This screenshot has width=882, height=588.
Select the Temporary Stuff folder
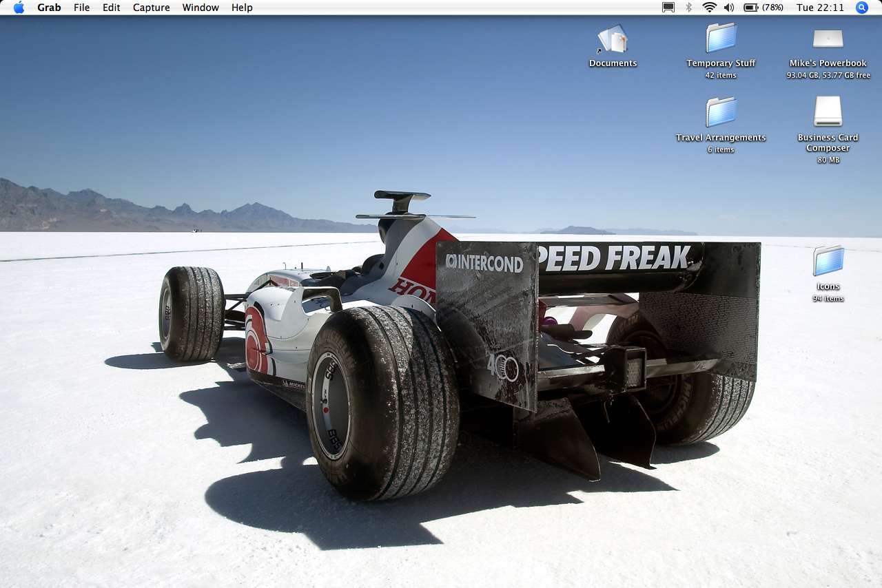click(x=721, y=38)
